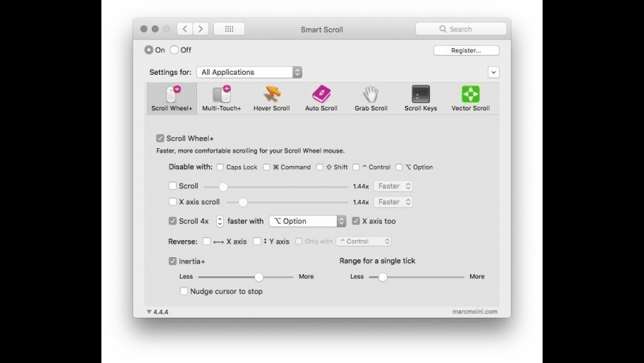Toggle the Scroll 4x checkbox
The image size is (644, 363).
pyautogui.click(x=172, y=221)
